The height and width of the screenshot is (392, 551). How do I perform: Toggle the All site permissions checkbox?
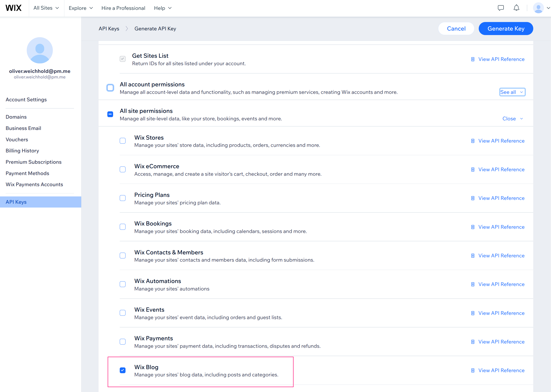110,114
